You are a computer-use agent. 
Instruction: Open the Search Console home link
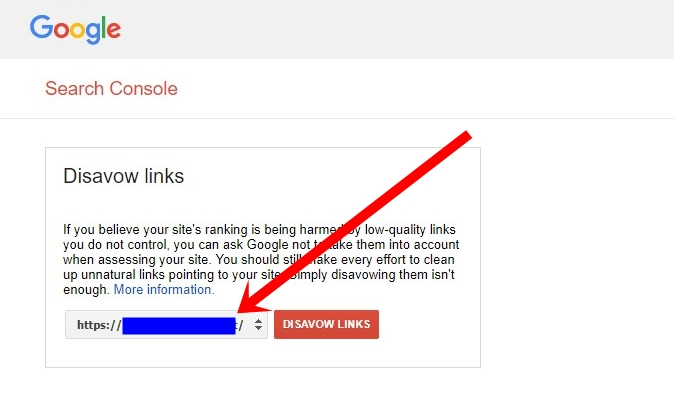point(111,89)
